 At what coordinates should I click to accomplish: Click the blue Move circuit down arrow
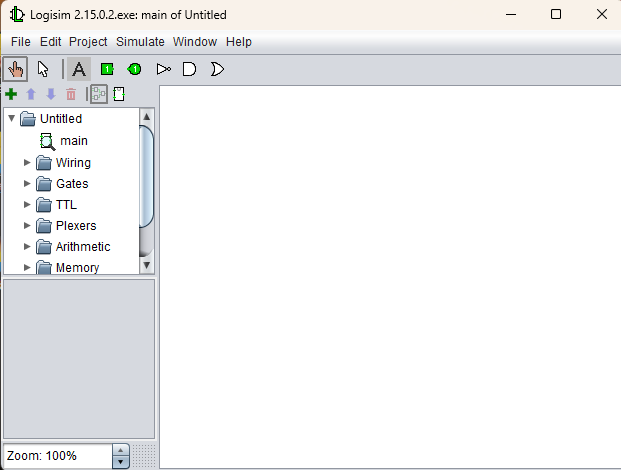pos(51,94)
